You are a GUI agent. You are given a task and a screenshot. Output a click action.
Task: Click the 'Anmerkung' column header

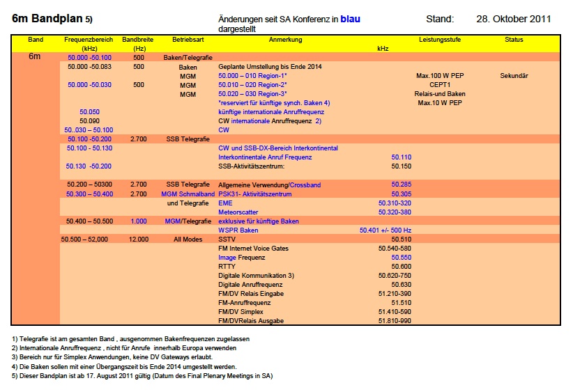(285, 40)
